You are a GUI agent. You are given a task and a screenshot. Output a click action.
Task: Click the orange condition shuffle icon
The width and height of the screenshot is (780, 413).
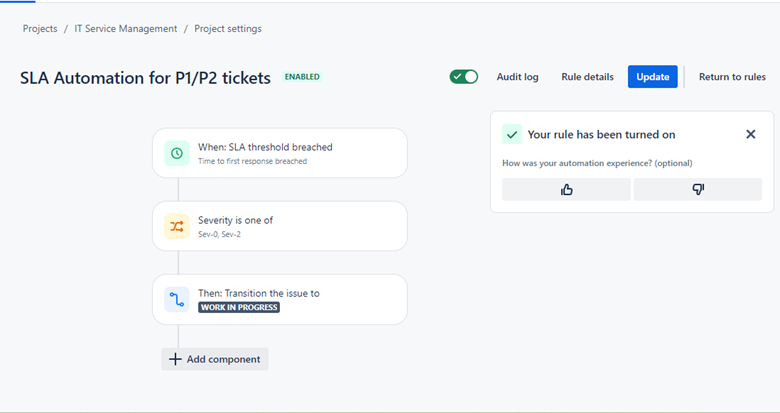coord(177,226)
